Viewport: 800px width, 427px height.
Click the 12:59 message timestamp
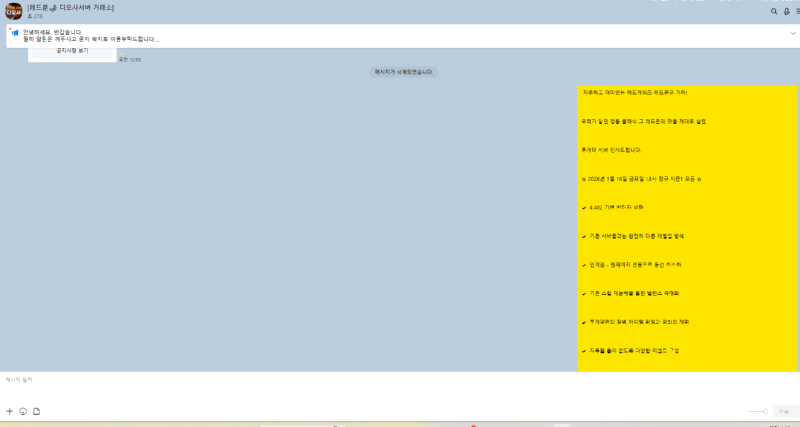click(130, 60)
